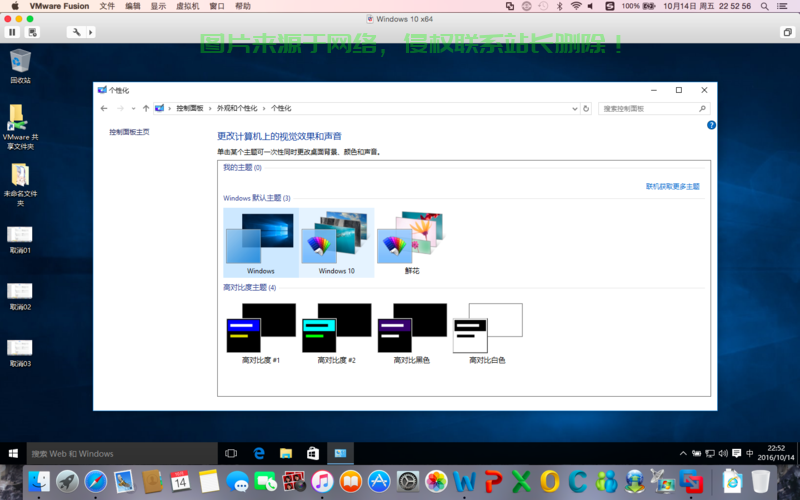Click the 中 input method indicator

(749, 453)
